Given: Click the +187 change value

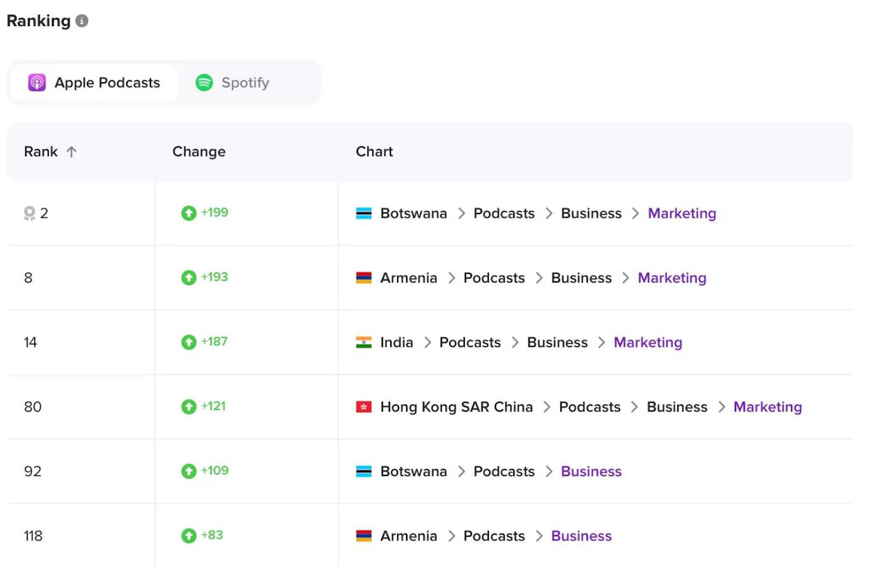Looking at the screenshot, I should 214,341.
